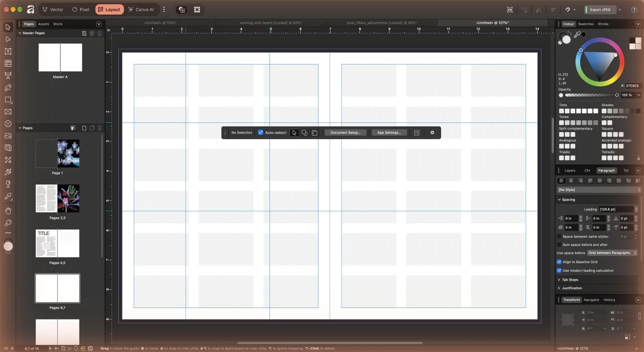Select the Node tool

(8, 39)
